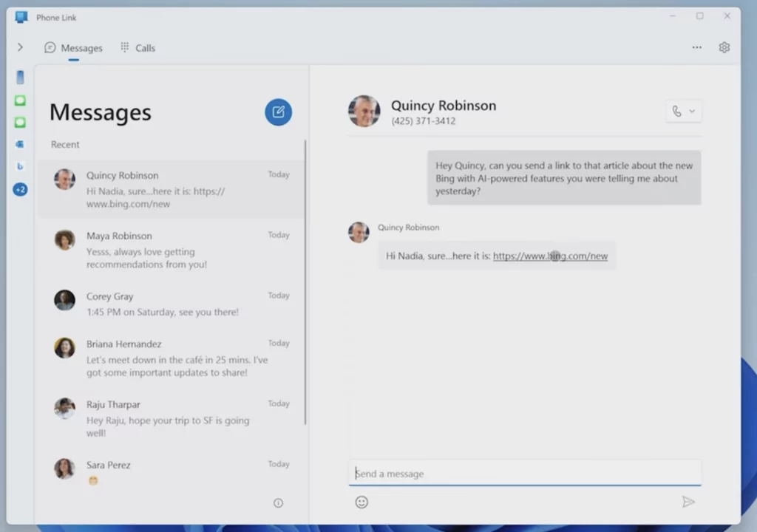Compose a new message
Screen dimensions: 757x532
(279, 112)
